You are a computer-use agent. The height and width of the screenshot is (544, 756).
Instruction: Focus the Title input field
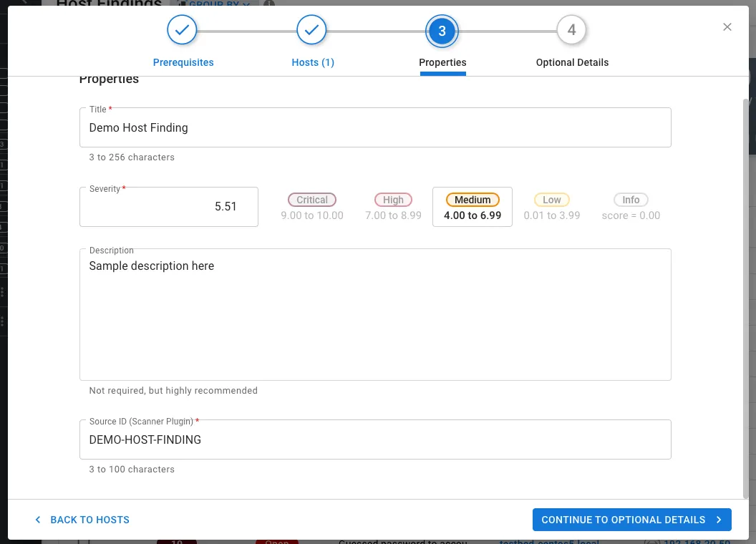click(x=375, y=127)
